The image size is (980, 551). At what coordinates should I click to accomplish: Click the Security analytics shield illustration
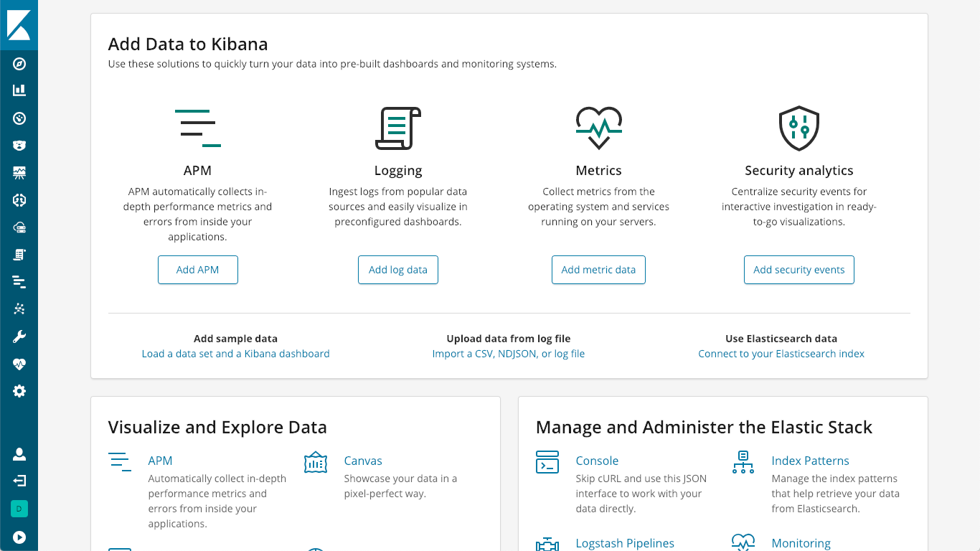point(799,128)
